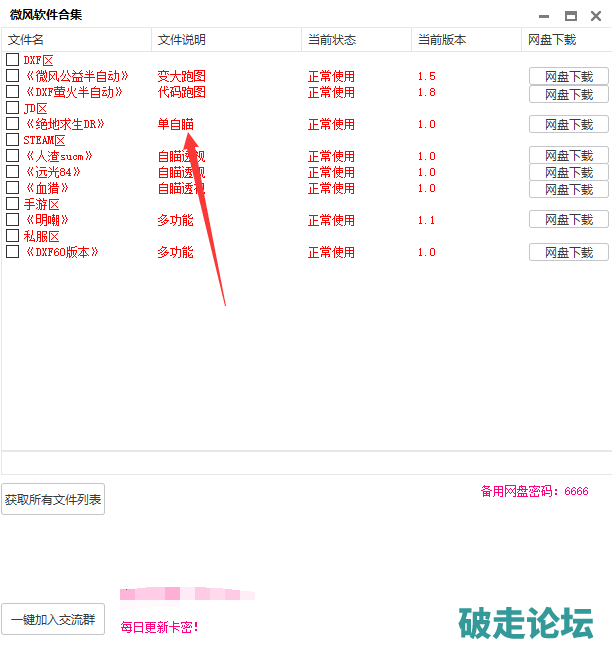
Task: Click 网盘下载 button for 《微风公益半自动》
Action: [x=568, y=77]
